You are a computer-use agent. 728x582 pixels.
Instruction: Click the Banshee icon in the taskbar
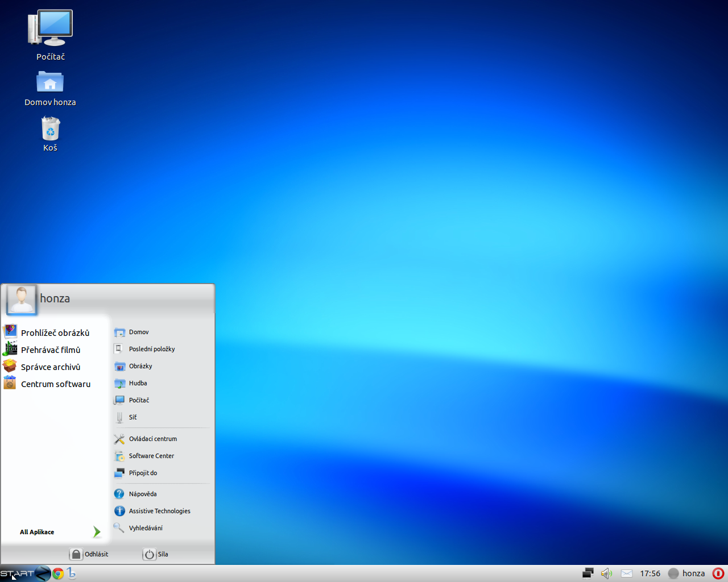72,573
